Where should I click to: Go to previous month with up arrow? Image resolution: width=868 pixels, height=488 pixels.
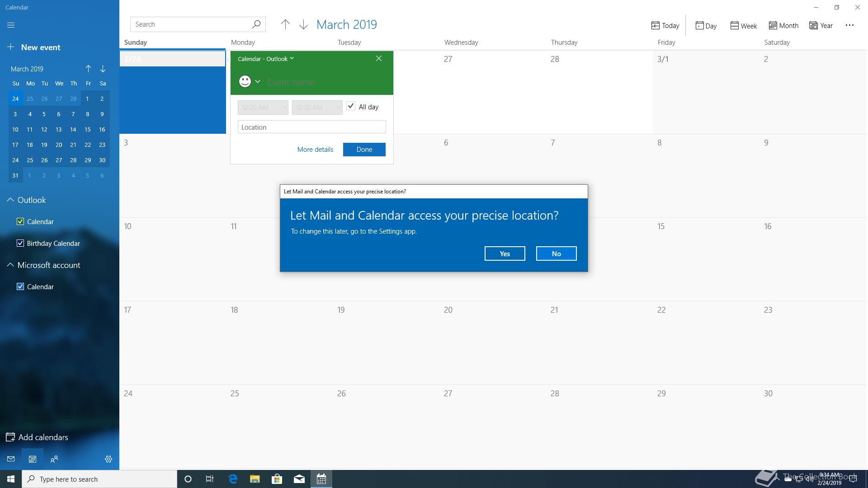tap(285, 25)
